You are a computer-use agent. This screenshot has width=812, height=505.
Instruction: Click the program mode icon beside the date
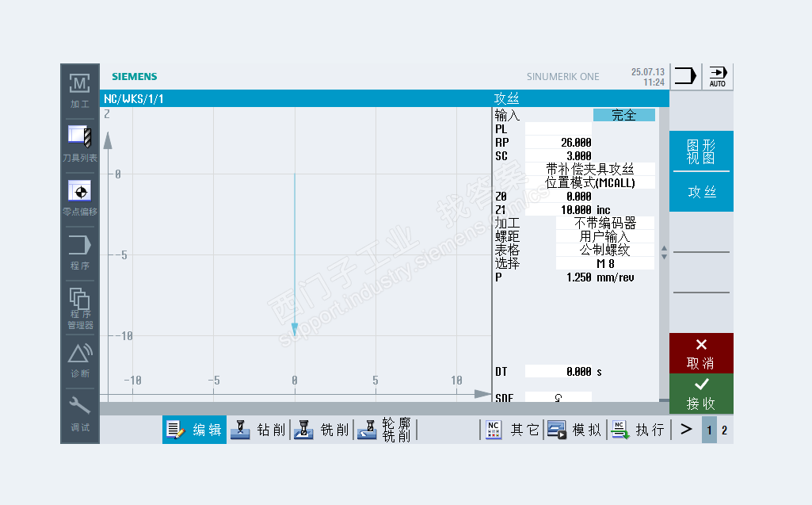(685, 76)
